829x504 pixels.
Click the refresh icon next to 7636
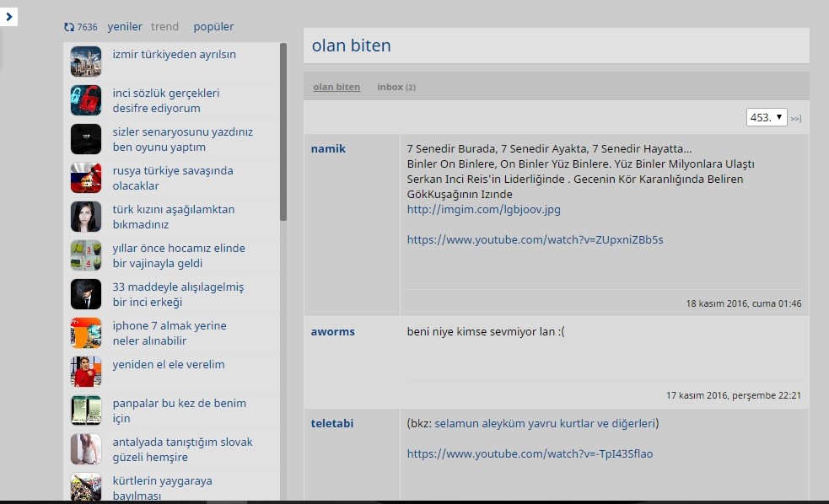(x=69, y=27)
